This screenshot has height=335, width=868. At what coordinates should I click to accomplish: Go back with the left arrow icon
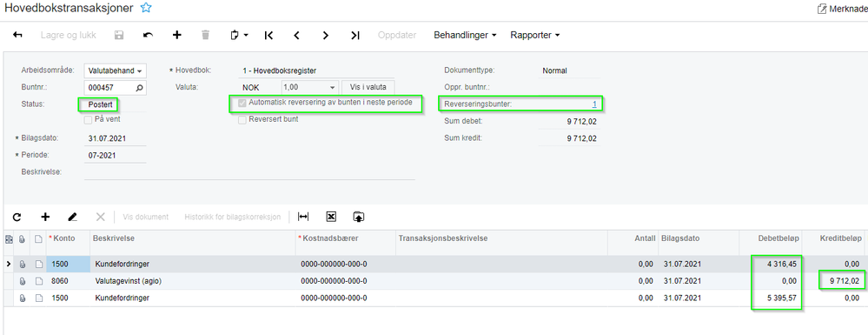tap(17, 35)
